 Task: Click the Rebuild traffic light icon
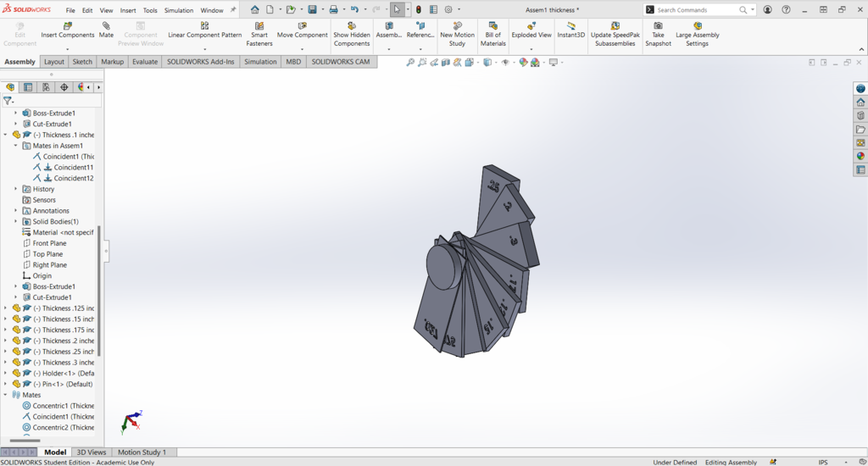click(x=418, y=9)
